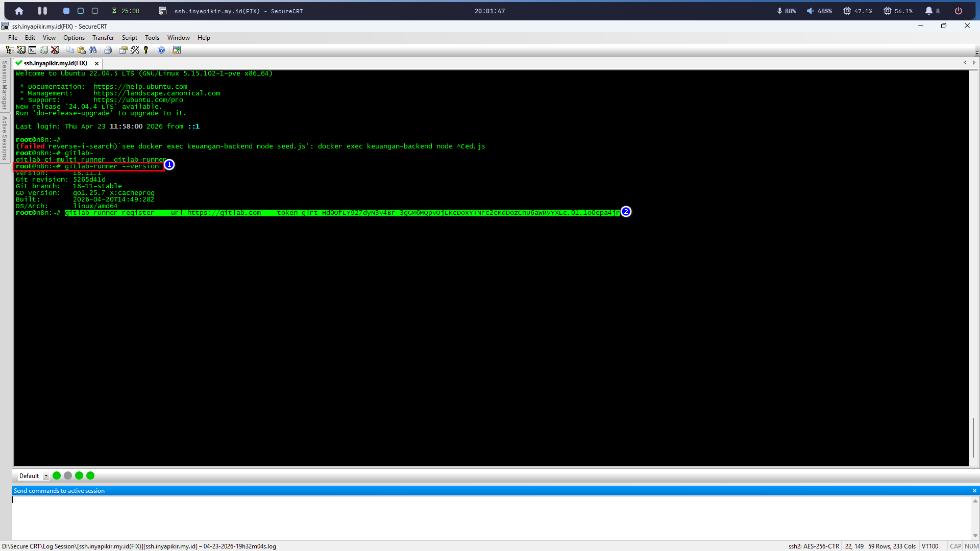
Task: Click the microphone 88% indicator
Action: click(x=786, y=11)
